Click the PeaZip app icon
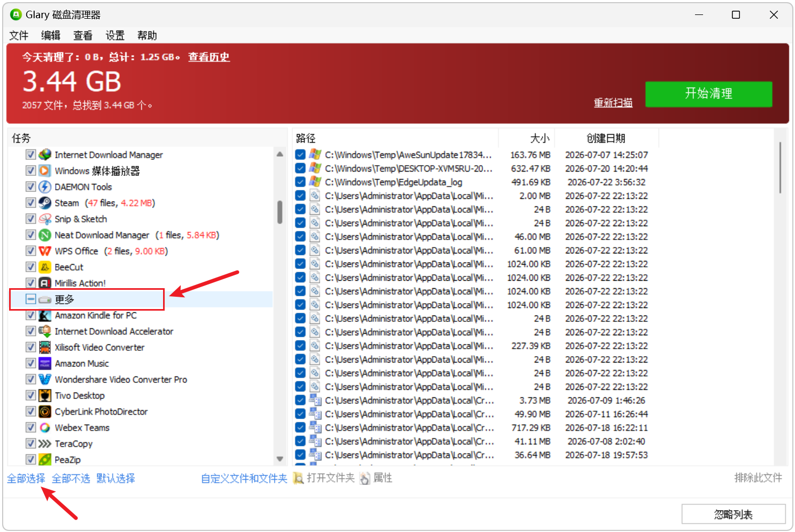The height and width of the screenshot is (532, 795). point(45,460)
